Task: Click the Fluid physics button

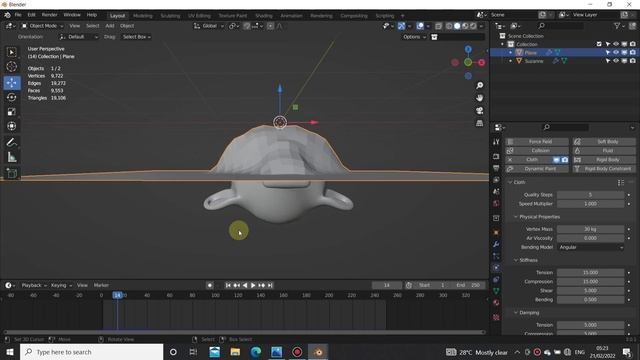Action: [604, 151]
